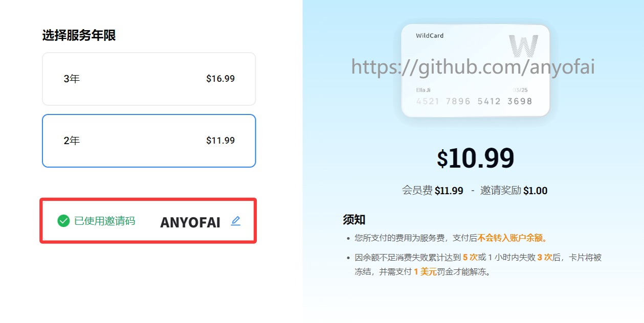
Task: Click the green checkmark invitation icon
Action: (63, 221)
